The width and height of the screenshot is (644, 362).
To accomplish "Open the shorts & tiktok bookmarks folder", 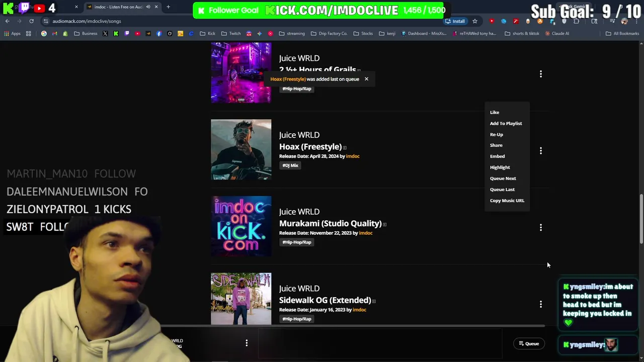I will [522, 34].
